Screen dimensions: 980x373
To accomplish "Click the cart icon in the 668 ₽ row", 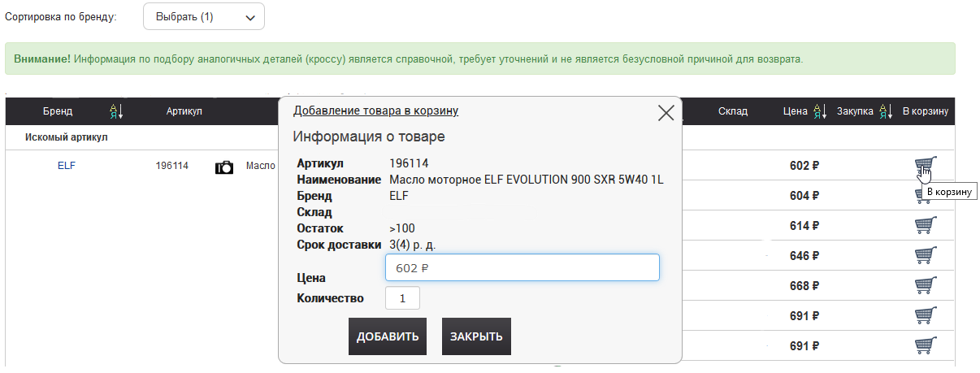I will tap(926, 286).
